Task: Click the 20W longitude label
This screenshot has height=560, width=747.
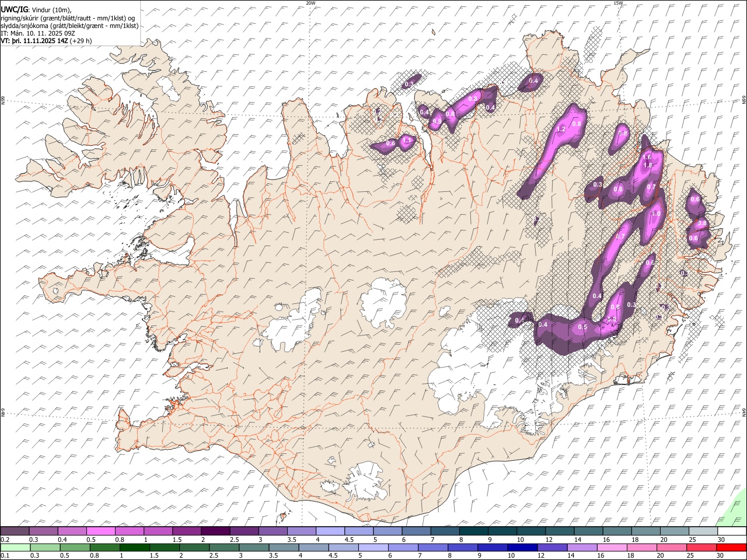Action: point(310,3)
